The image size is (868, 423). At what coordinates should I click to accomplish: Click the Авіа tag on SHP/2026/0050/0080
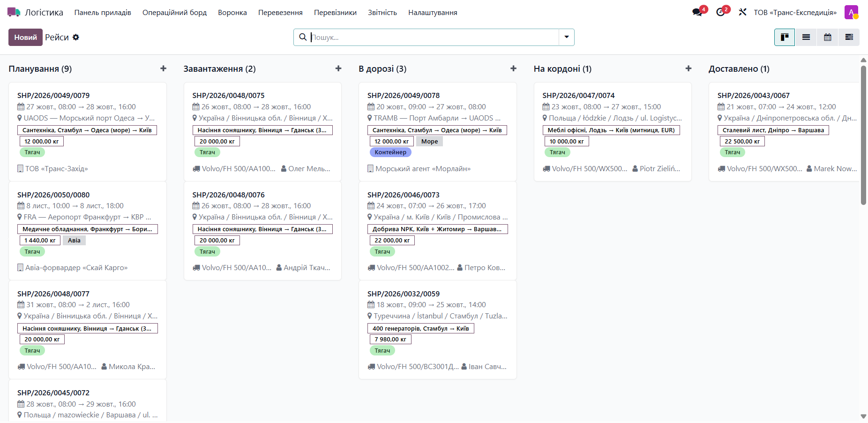tap(74, 241)
